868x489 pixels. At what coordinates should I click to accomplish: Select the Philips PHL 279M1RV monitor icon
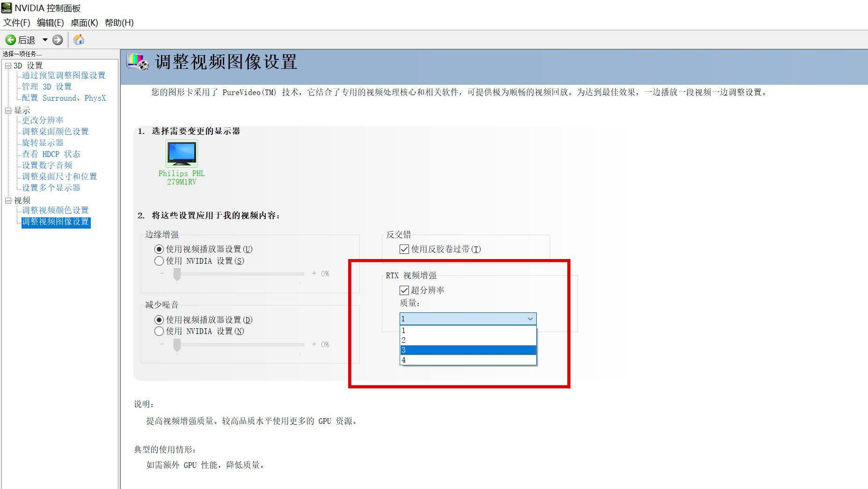pyautogui.click(x=182, y=154)
